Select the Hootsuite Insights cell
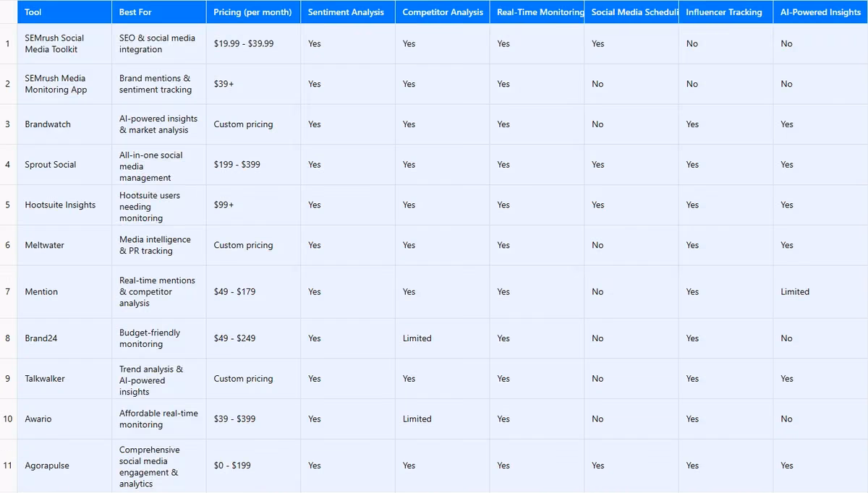The height and width of the screenshot is (493, 868). pos(64,205)
